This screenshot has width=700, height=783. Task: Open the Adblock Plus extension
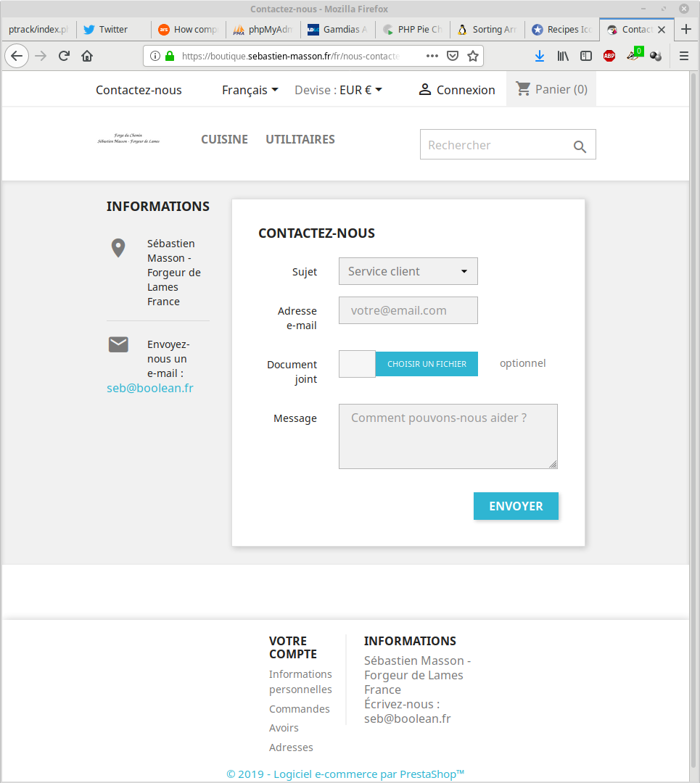click(x=609, y=56)
